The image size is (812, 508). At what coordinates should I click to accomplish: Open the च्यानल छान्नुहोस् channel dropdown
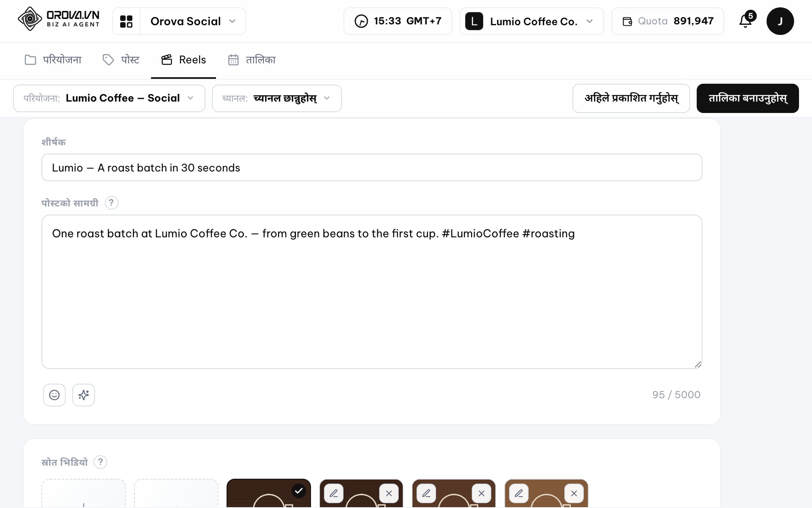click(276, 98)
